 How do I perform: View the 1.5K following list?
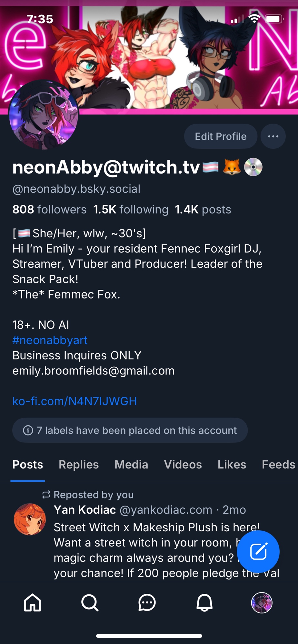coord(131,210)
